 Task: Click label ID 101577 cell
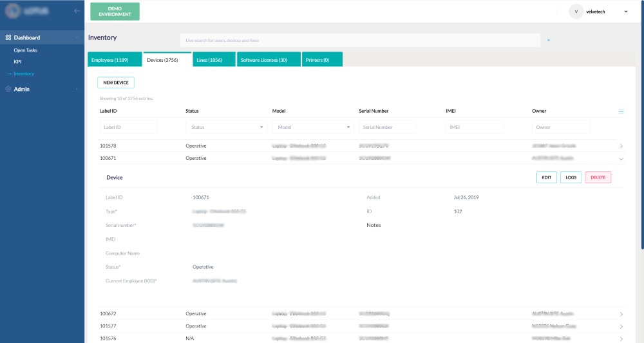point(108,326)
